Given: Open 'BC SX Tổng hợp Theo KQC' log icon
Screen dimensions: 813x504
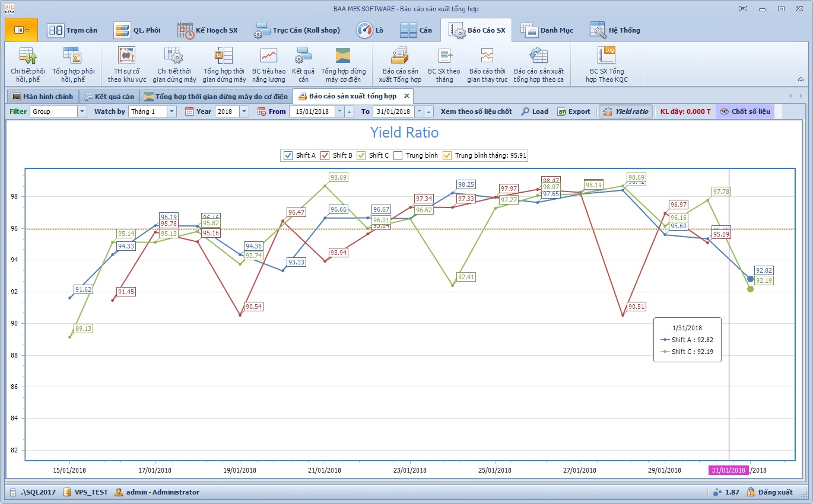Looking at the screenshot, I should click(x=606, y=56).
